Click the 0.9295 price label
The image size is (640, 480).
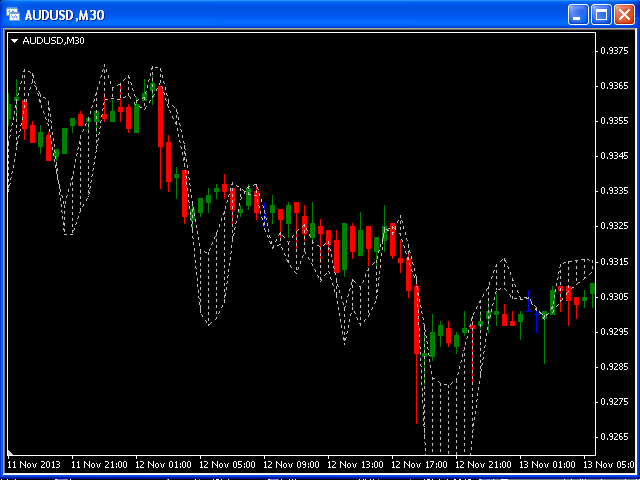coord(615,331)
